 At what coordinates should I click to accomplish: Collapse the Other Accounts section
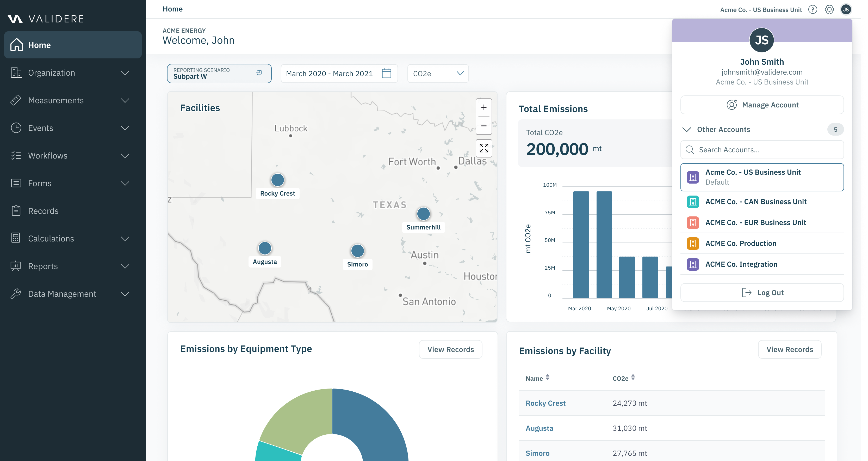(x=686, y=130)
